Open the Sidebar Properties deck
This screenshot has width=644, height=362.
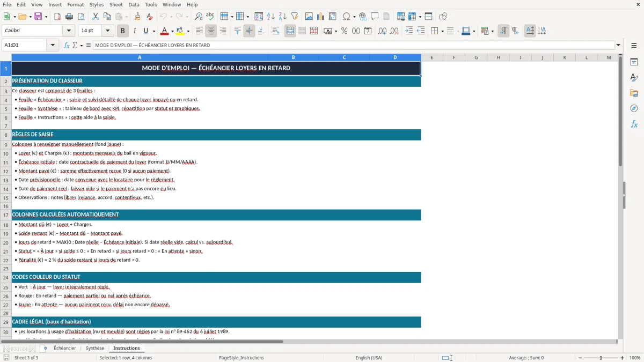click(x=634, y=62)
